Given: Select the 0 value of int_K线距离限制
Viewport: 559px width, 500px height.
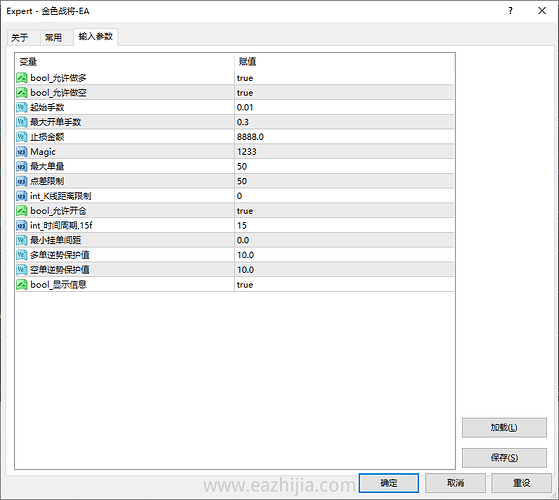Looking at the screenshot, I should pyautogui.click(x=239, y=196).
